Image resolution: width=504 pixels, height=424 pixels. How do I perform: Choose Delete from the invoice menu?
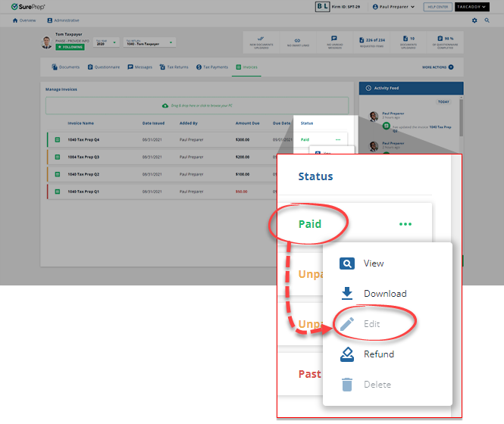(387, 385)
